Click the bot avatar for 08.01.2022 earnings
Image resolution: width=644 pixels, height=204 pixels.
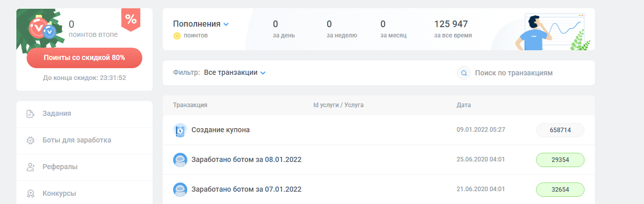tap(180, 160)
